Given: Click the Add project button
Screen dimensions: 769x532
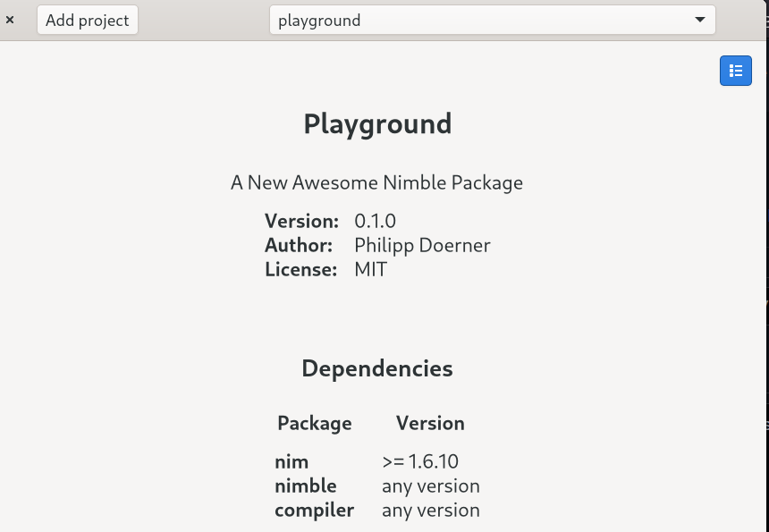Looking at the screenshot, I should 88,20.
